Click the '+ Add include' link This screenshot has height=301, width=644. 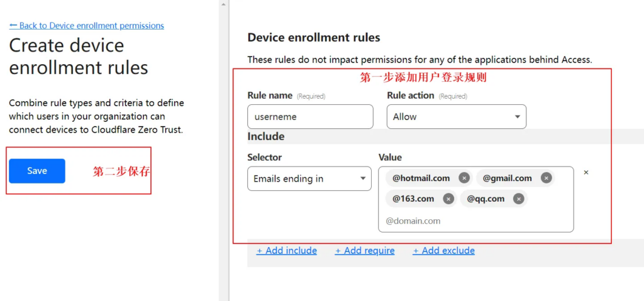coord(287,251)
